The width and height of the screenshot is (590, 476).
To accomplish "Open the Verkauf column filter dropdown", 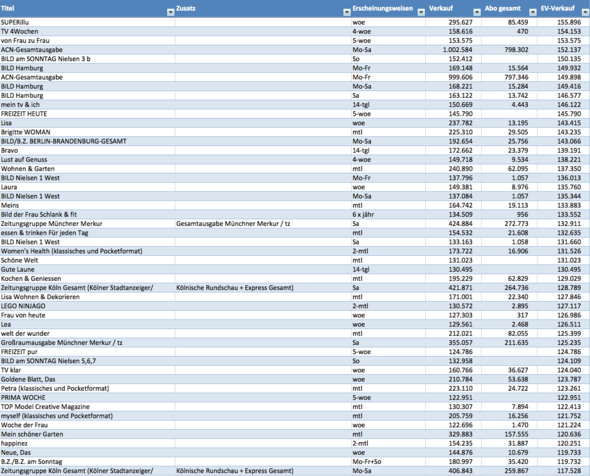I will [477, 12].
